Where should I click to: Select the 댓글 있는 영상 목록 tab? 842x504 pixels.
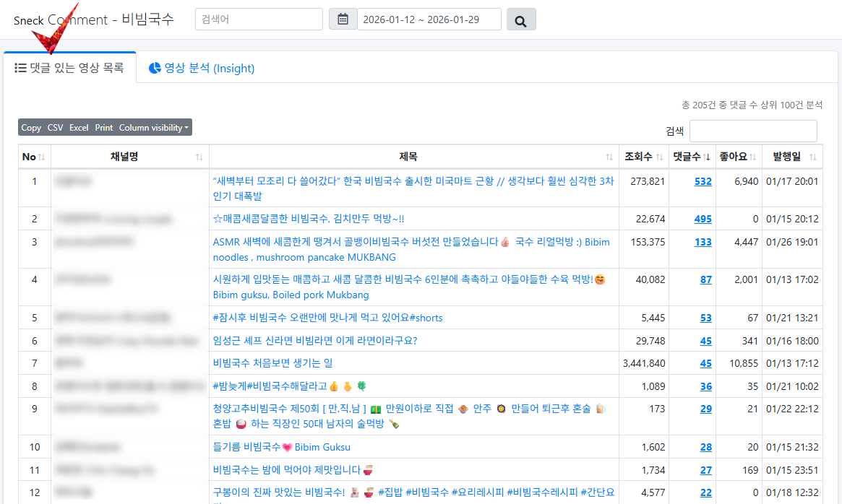pos(69,69)
